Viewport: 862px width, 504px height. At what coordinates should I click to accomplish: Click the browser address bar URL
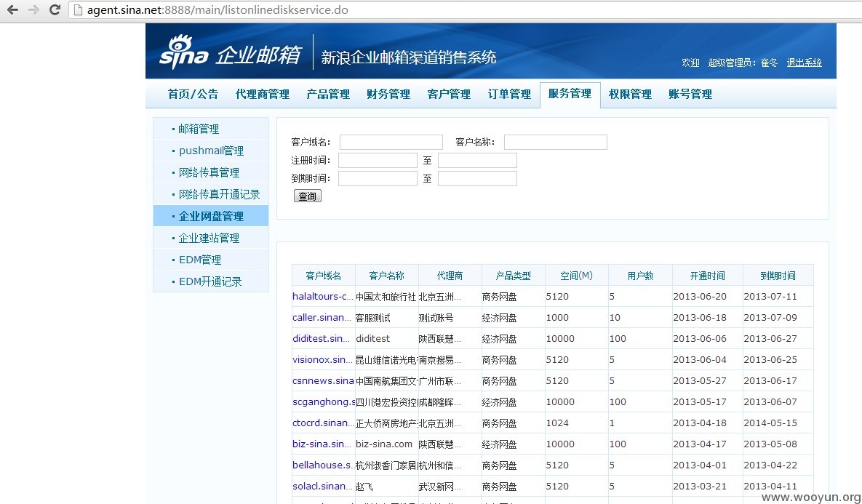click(218, 10)
